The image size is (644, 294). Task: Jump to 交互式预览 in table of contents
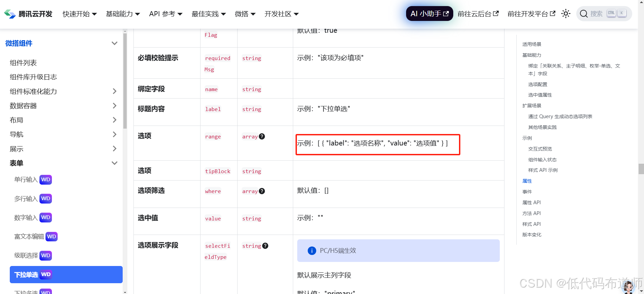(x=540, y=149)
